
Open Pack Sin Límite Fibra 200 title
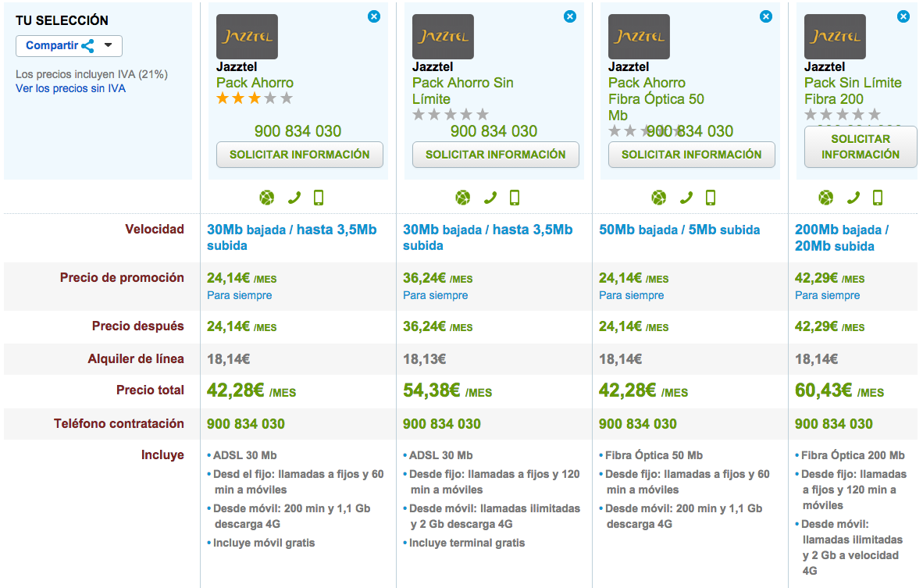pos(853,91)
